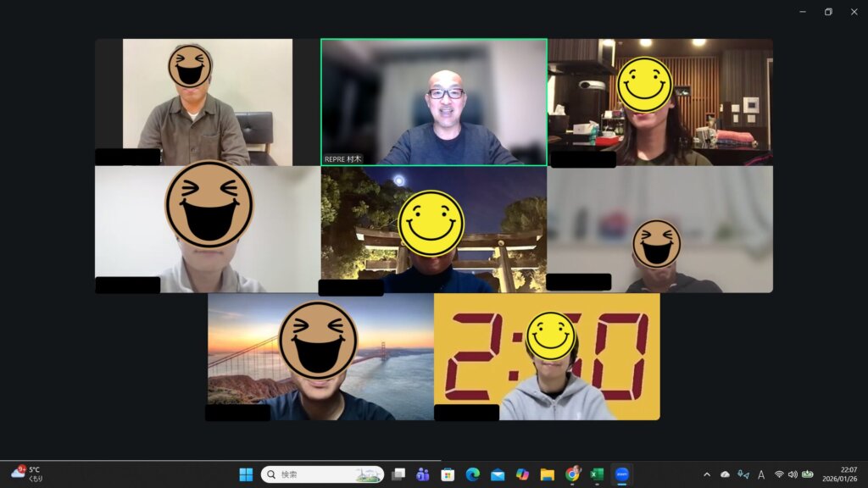Click the torii gate night background video tile
Viewport: 868px width, 488px height.
pos(433,230)
